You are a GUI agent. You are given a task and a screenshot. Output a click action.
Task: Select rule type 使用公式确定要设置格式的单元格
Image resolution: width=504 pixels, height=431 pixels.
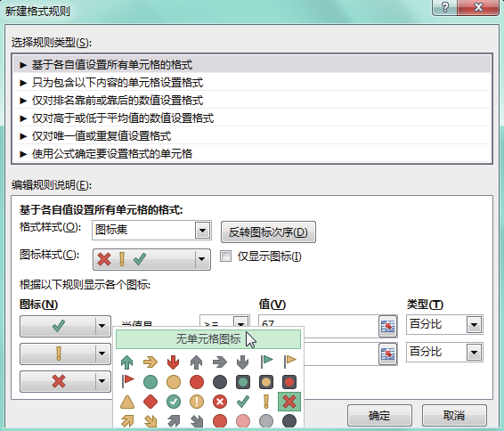pos(252,154)
